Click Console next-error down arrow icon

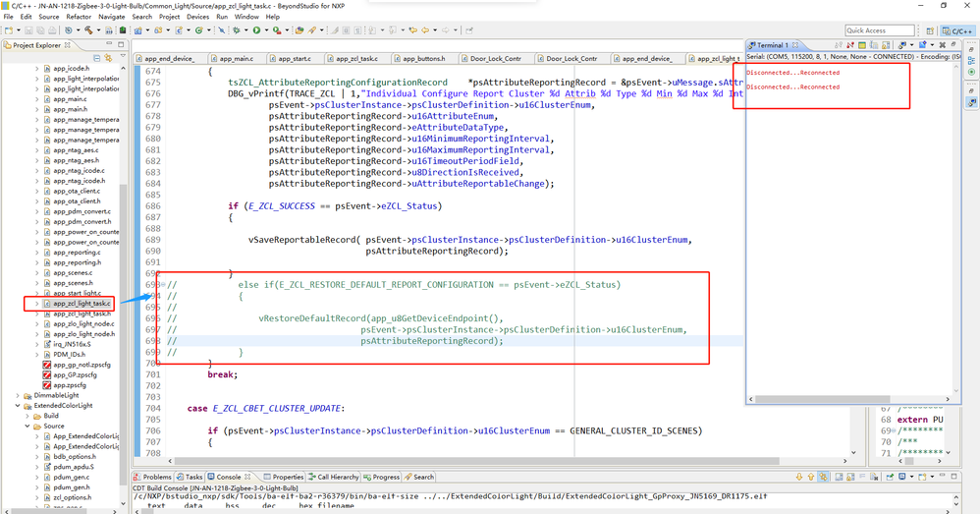click(x=799, y=477)
